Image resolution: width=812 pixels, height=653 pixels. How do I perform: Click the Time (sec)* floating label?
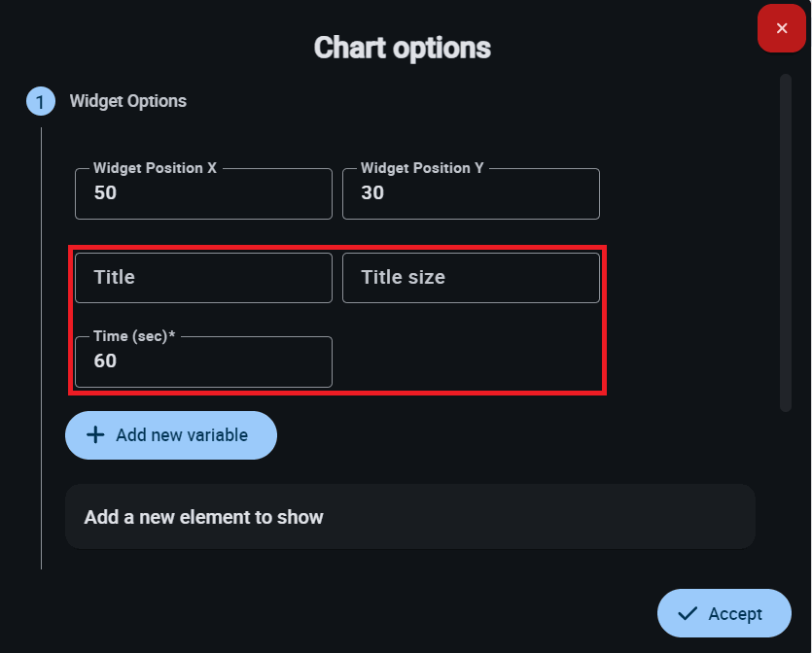point(134,336)
